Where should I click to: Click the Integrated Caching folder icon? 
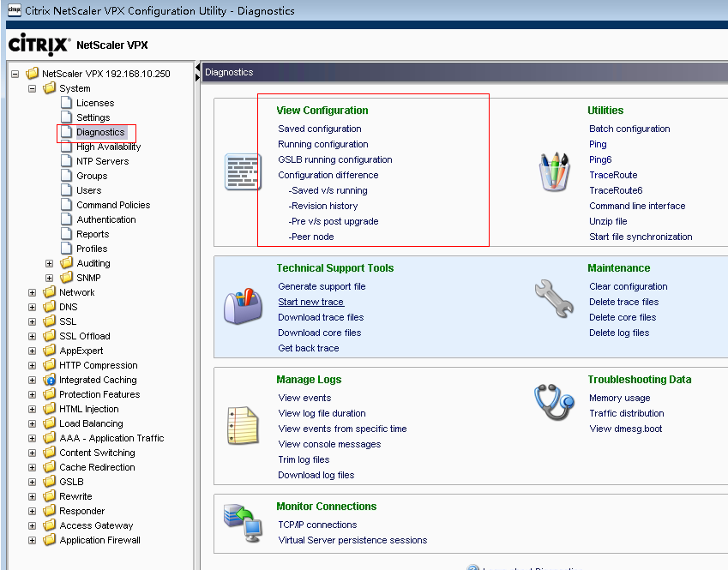49,380
